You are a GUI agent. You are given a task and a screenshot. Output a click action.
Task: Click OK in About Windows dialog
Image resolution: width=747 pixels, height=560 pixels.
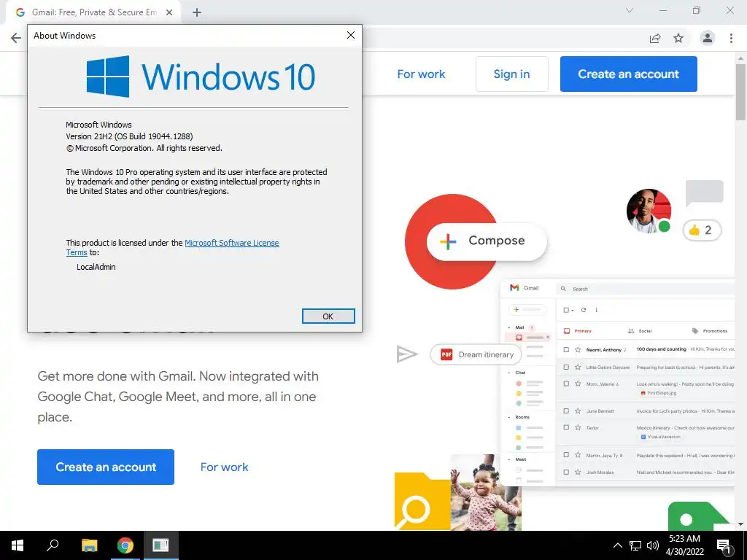328,316
